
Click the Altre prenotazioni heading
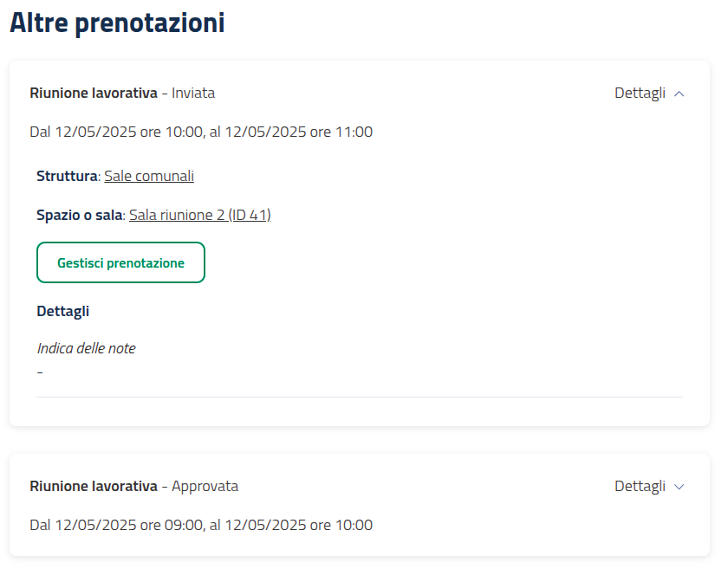click(117, 23)
